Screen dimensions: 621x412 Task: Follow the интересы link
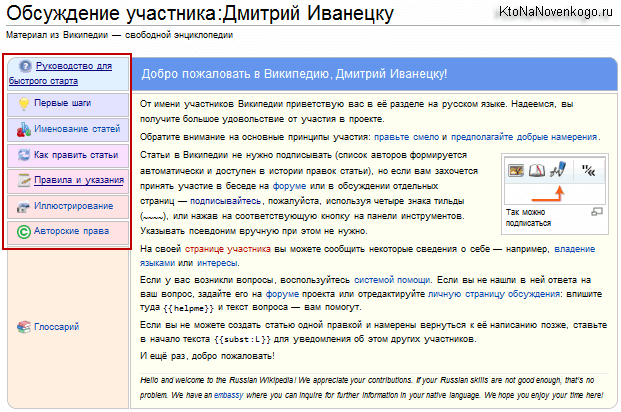217,263
